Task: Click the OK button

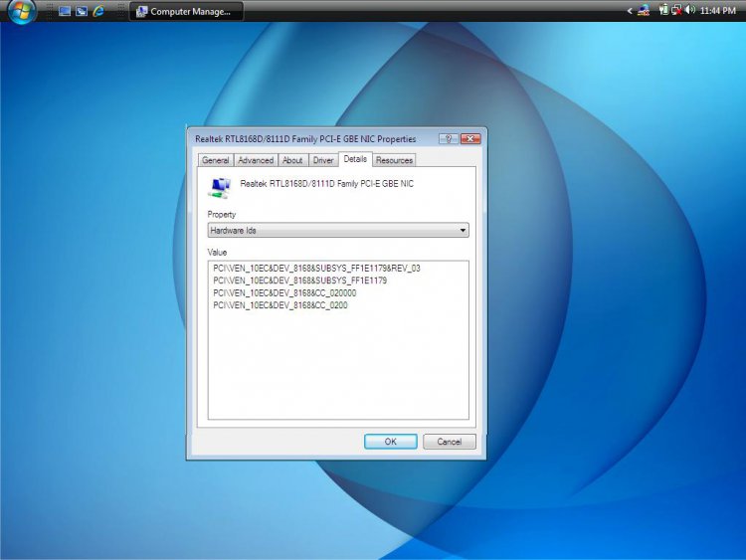Action: point(391,442)
